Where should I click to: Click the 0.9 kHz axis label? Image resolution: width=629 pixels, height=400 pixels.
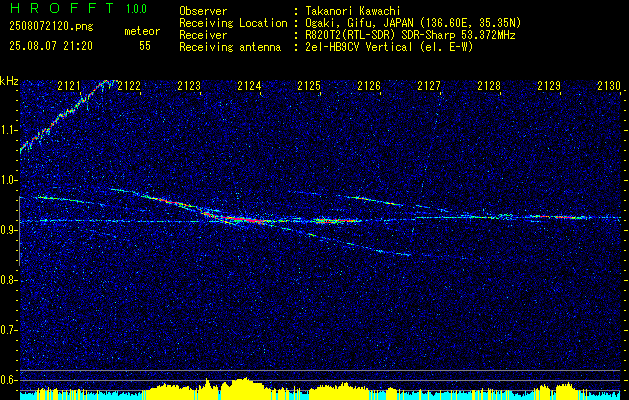[8, 230]
